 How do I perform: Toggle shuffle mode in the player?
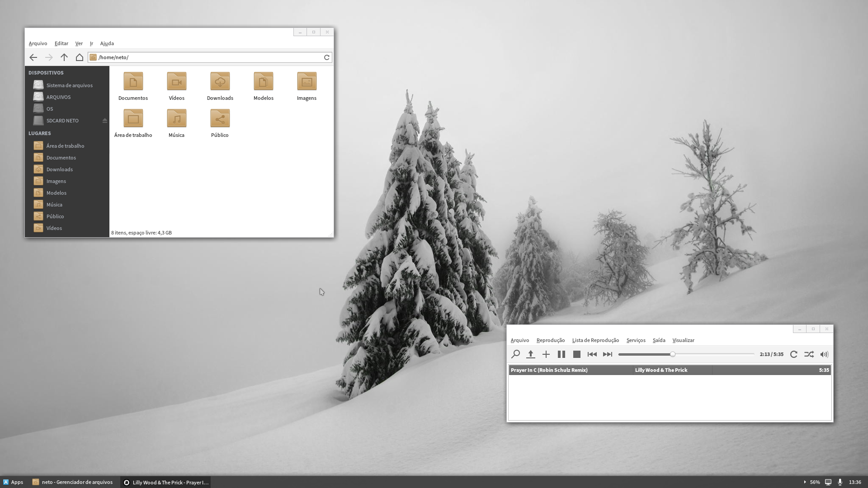click(x=809, y=354)
